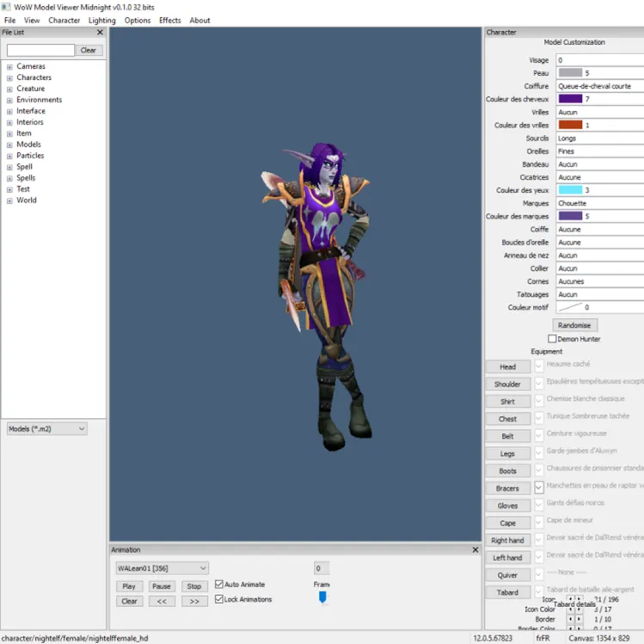Open the Bracers item dropdown arrow
The height and width of the screenshot is (644, 644).
point(539,488)
